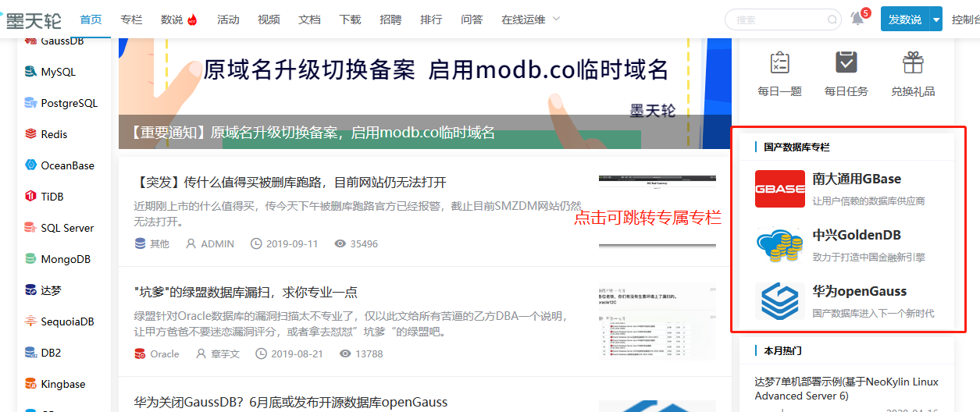980x412 pixels.
Task: Click the 发数说 button
Action: (904, 20)
